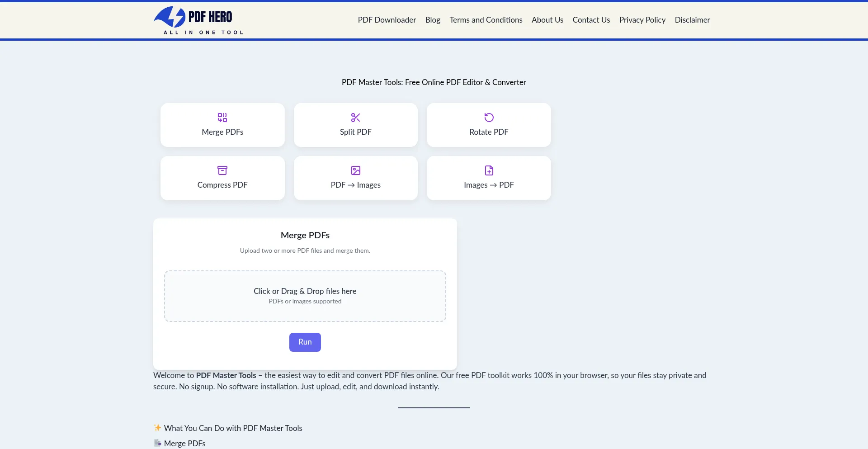Image resolution: width=868 pixels, height=449 pixels.
Task: Click the Images to PDF file-plus icon
Action: 489,170
